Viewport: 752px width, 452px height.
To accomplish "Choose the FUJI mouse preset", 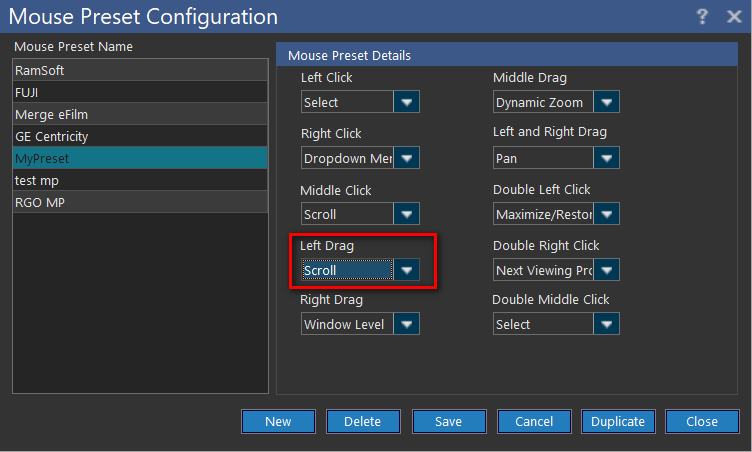I will point(140,92).
